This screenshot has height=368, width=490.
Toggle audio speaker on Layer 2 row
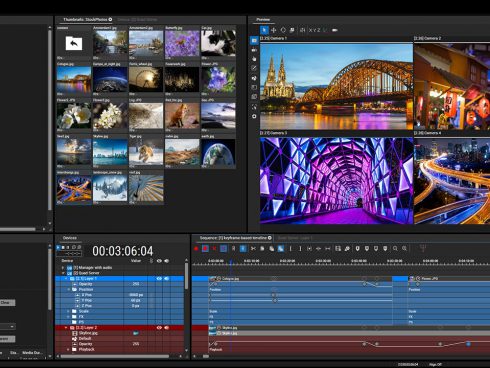(x=167, y=328)
